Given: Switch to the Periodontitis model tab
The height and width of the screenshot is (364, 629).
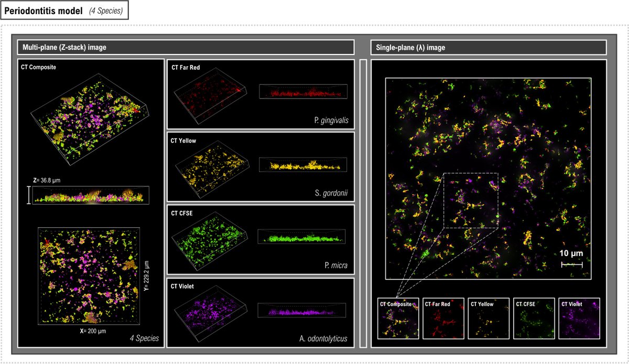Looking at the screenshot, I should pyautogui.click(x=45, y=10).
